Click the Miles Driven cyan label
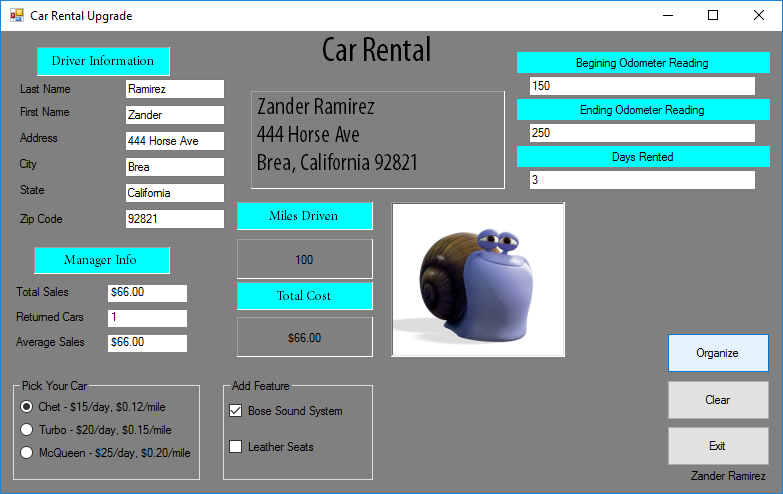 click(305, 216)
